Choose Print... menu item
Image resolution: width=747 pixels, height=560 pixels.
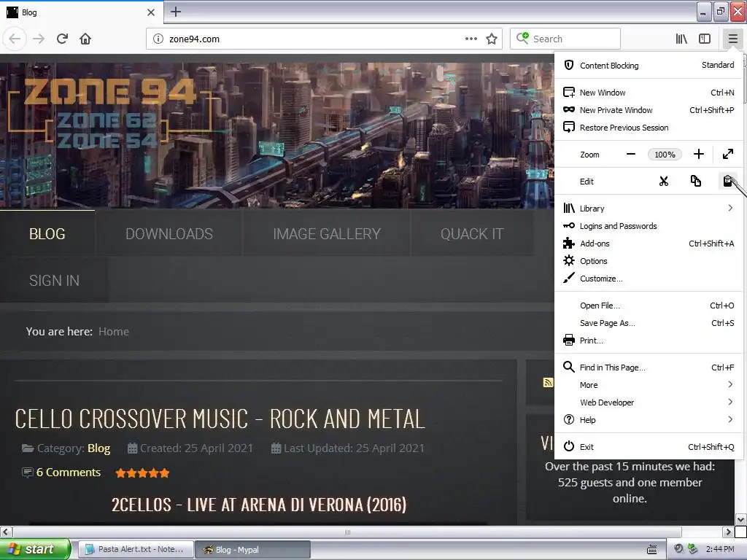[649, 341]
